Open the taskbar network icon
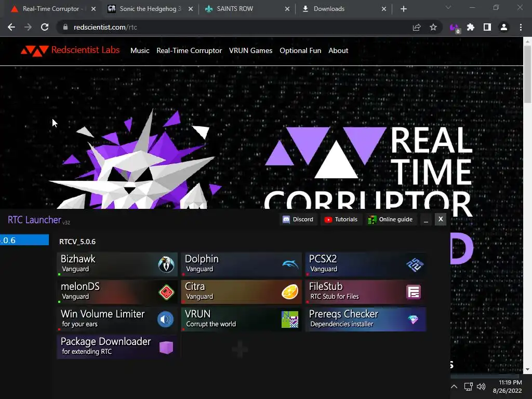The image size is (532, 399). click(469, 387)
